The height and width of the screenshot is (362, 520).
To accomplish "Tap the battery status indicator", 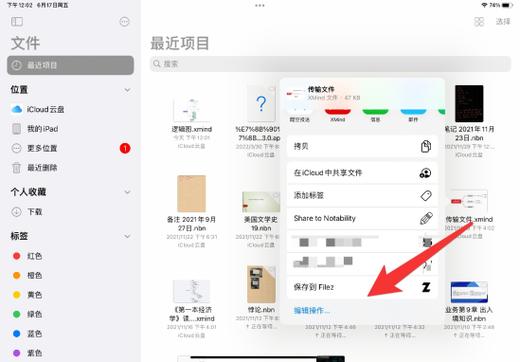I will click(507, 5).
